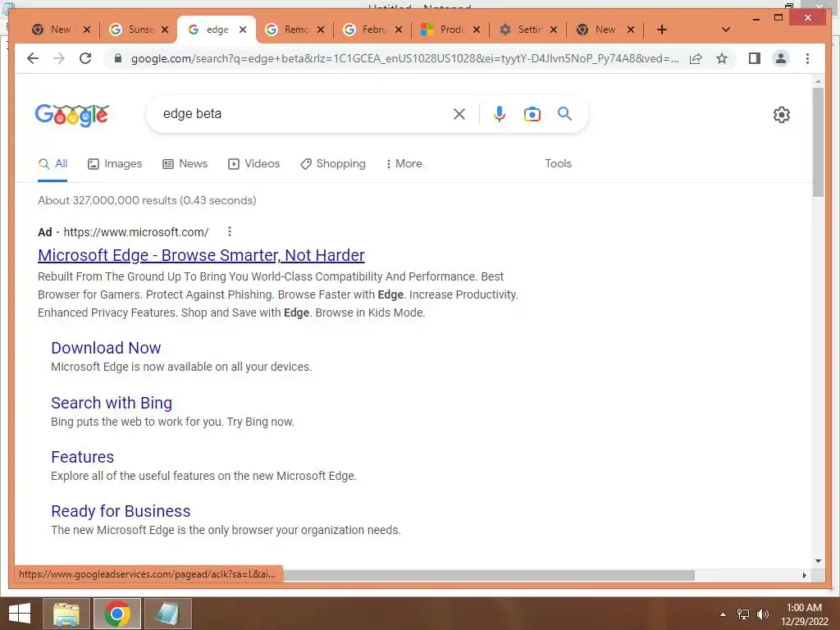
Task: Expand the tab search dropdown chevron
Action: 726,30
